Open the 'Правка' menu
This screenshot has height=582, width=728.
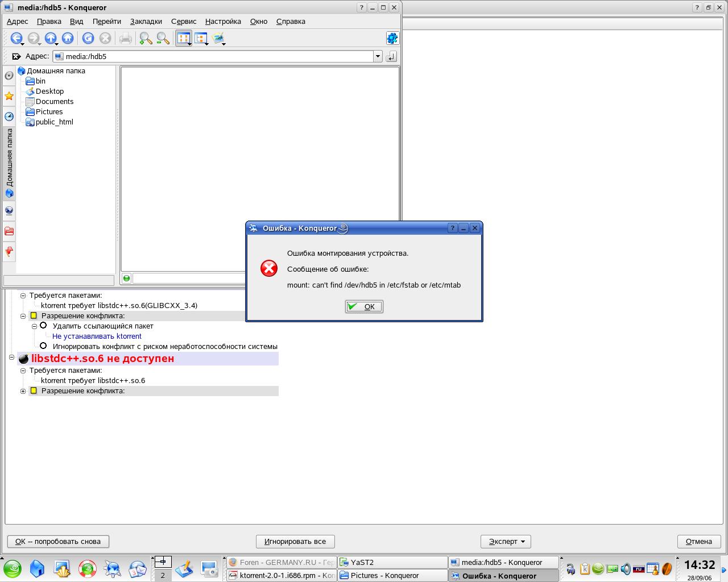click(49, 22)
